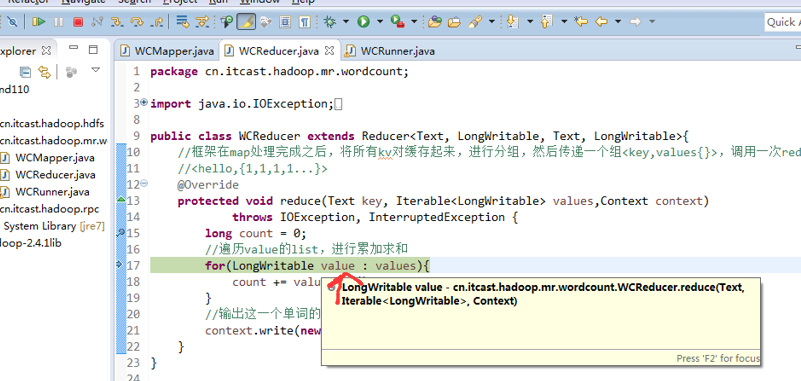This screenshot has width=801, height=381.
Task: Close the WCReducer.java editor tab
Action: (x=329, y=51)
